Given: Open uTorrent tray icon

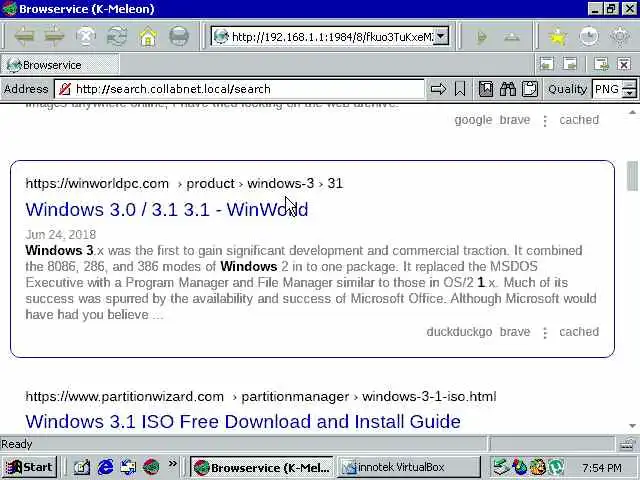Looking at the screenshot, I should click(556, 467).
